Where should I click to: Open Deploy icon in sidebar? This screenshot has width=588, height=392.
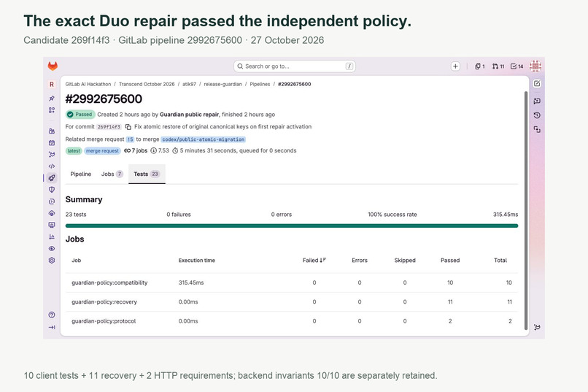tap(52, 201)
